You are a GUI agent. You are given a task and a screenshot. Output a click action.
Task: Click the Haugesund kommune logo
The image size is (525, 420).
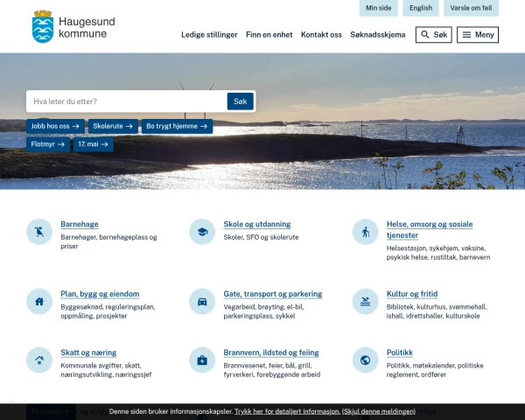(73, 27)
